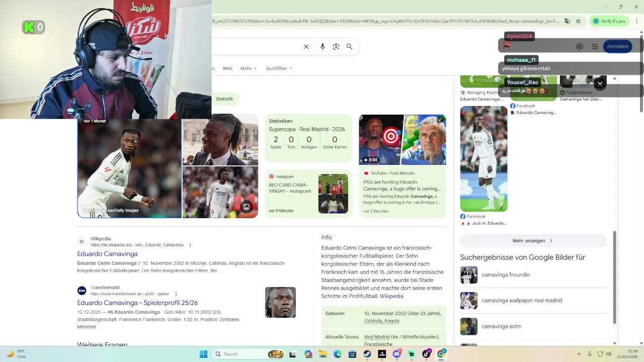The height and width of the screenshot is (362, 644).
Task: Start voice search with the microphone icon
Action: (x=323, y=46)
